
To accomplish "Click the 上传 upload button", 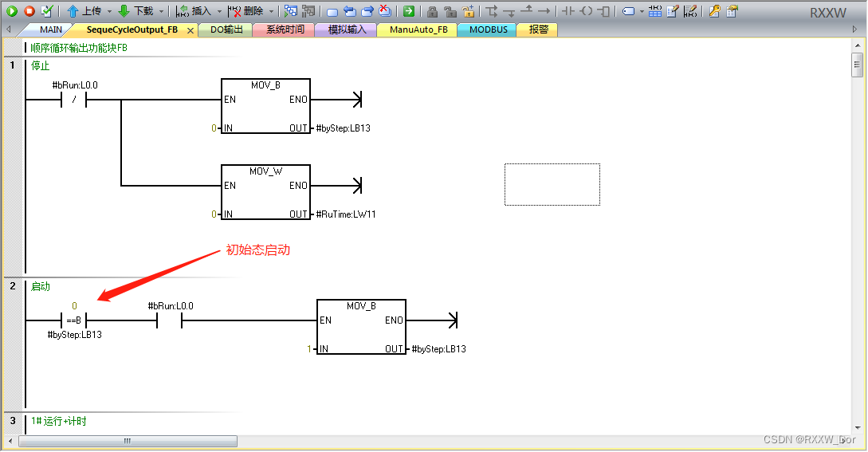I will pyautogui.click(x=84, y=10).
